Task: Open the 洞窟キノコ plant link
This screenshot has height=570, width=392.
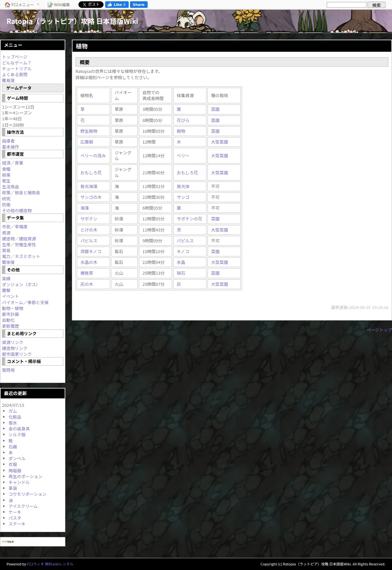Action: click(91, 251)
